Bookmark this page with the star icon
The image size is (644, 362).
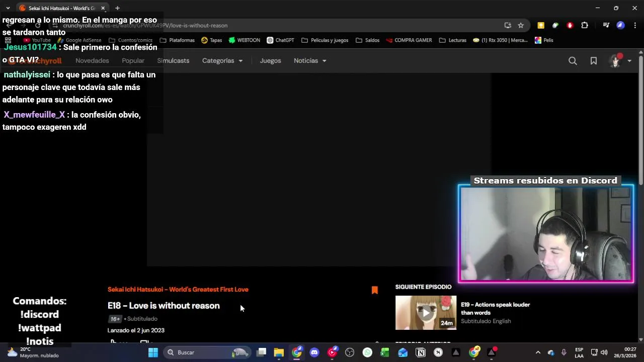521,26
